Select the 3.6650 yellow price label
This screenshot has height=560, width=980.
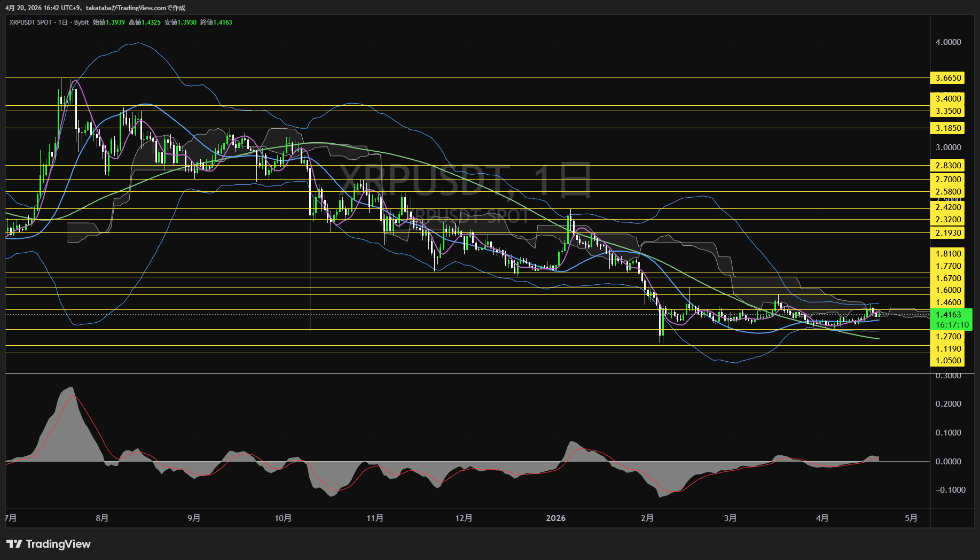pos(948,78)
